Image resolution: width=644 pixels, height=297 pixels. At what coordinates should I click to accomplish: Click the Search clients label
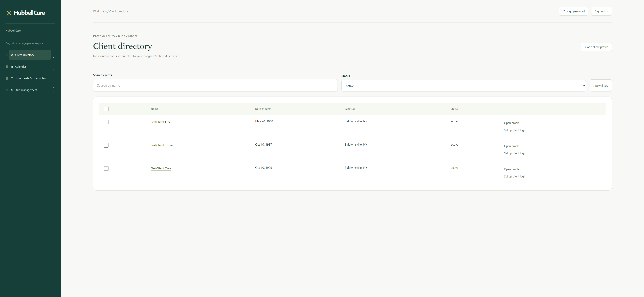pos(102,75)
